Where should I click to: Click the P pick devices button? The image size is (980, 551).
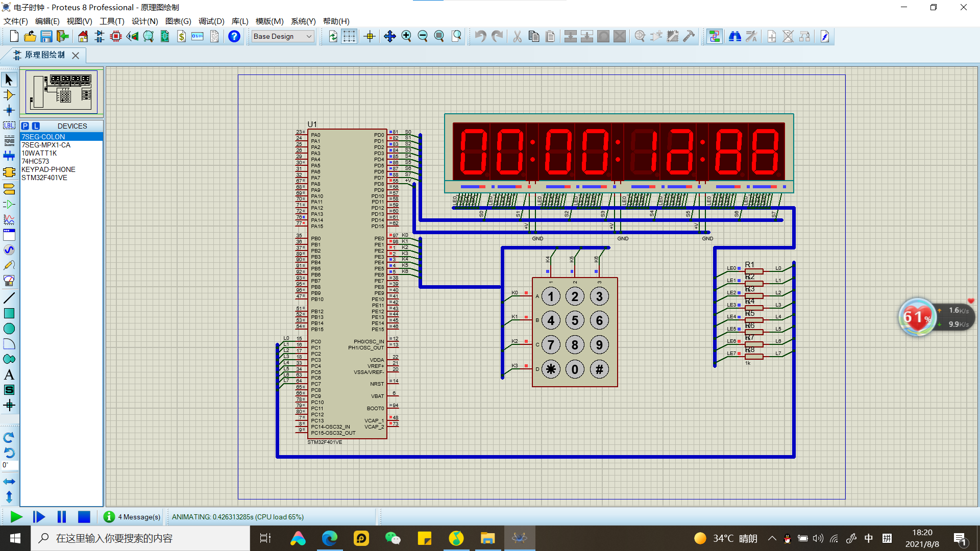click(x=25, y=126)
